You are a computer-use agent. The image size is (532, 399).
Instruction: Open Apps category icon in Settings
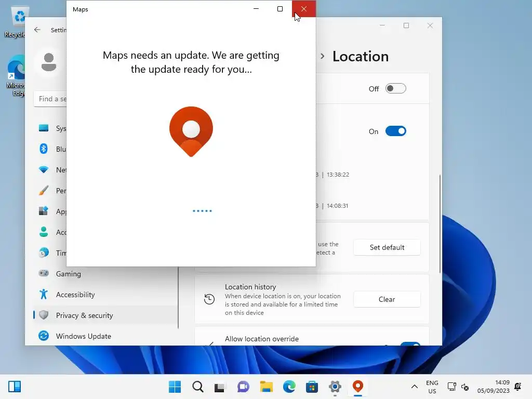click(44, 211)
